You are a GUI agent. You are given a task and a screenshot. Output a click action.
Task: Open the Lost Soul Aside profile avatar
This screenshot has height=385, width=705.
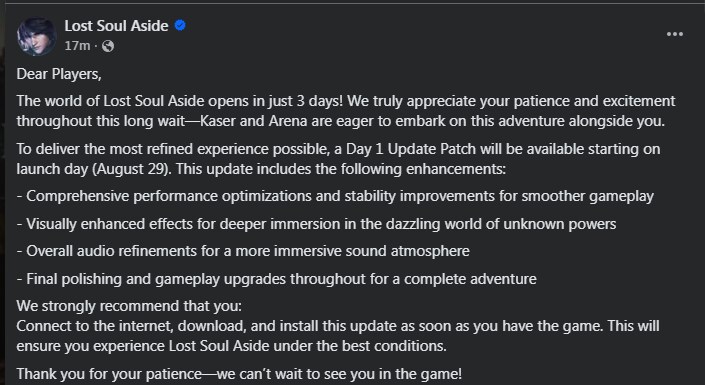[x=36, y=36]
